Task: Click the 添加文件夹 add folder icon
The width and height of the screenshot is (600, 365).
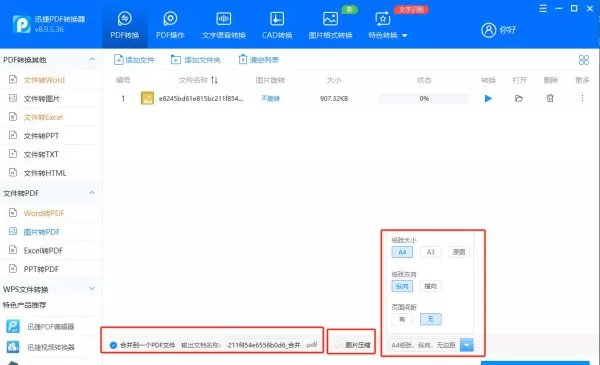Action: (176, 60)
